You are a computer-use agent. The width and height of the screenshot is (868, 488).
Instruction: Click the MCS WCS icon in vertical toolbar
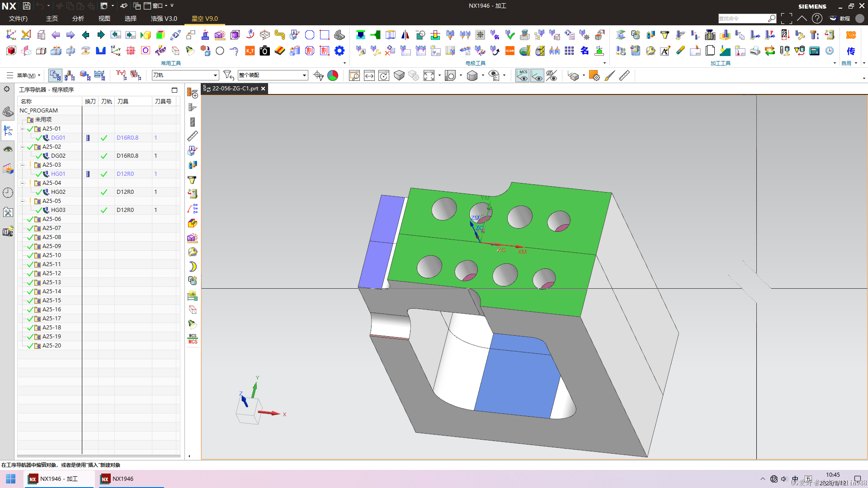click(193, 339)
